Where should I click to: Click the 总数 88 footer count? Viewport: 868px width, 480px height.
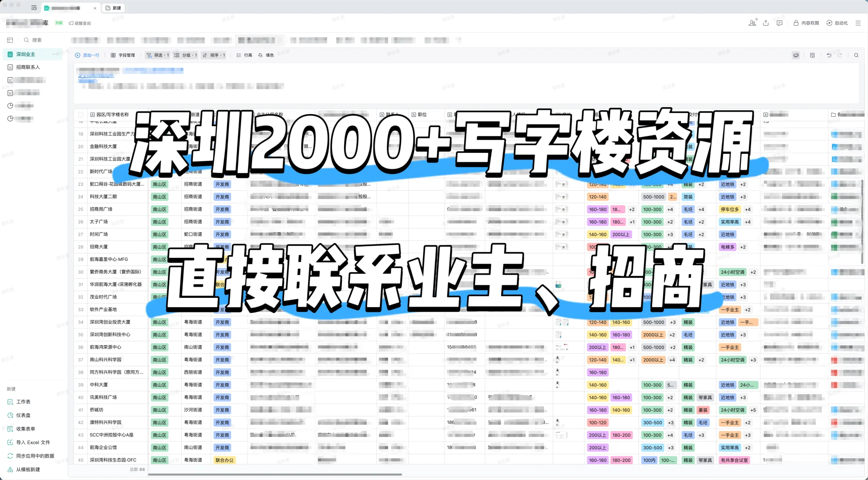(137, 469)
